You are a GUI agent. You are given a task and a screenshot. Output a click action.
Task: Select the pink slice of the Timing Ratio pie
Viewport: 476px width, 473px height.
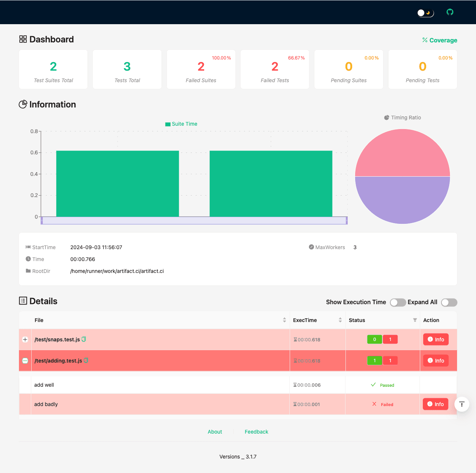(x=402, y=152)
